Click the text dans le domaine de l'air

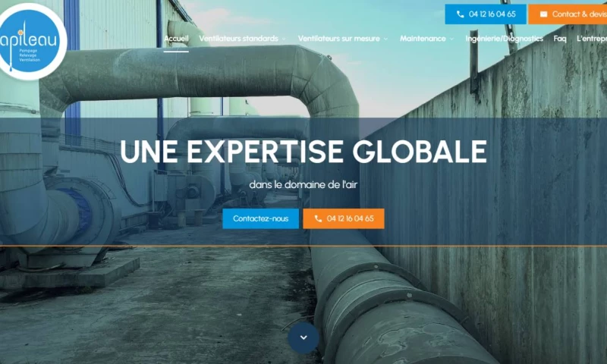pos(303,184)
